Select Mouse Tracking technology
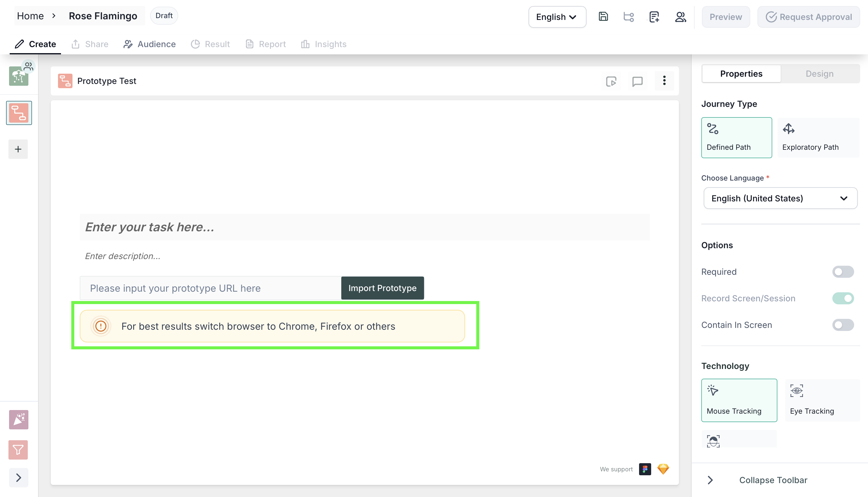The image size is (868, 497). click(739, 400)
